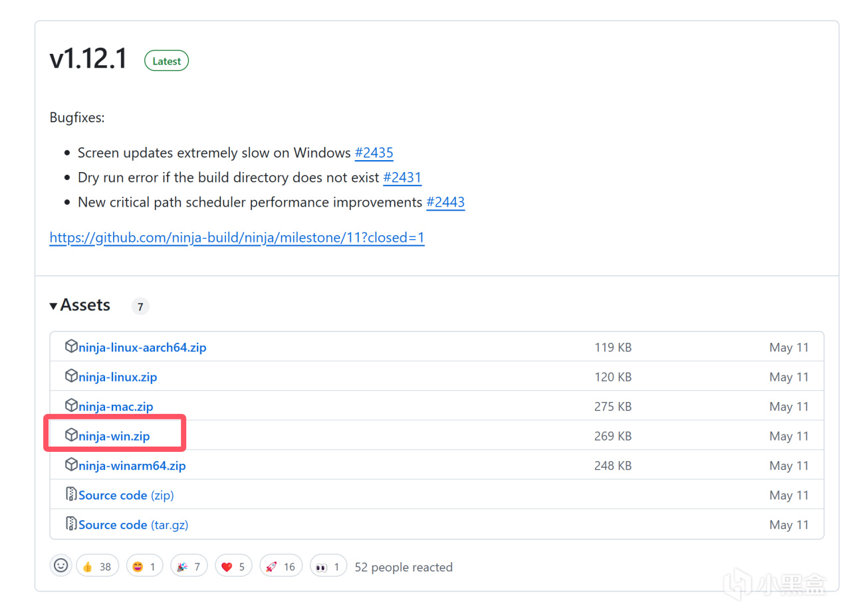This screenshot has width=851, height=616.
Task: Click the 'Screen updates extremely slow on Windows' text
Action: [214, 153]
